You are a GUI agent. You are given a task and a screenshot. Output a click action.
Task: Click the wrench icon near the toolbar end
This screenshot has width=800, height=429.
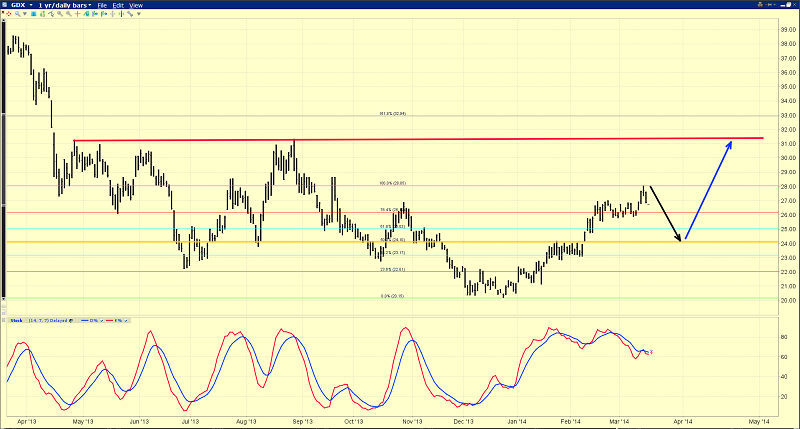coord(129,14)
